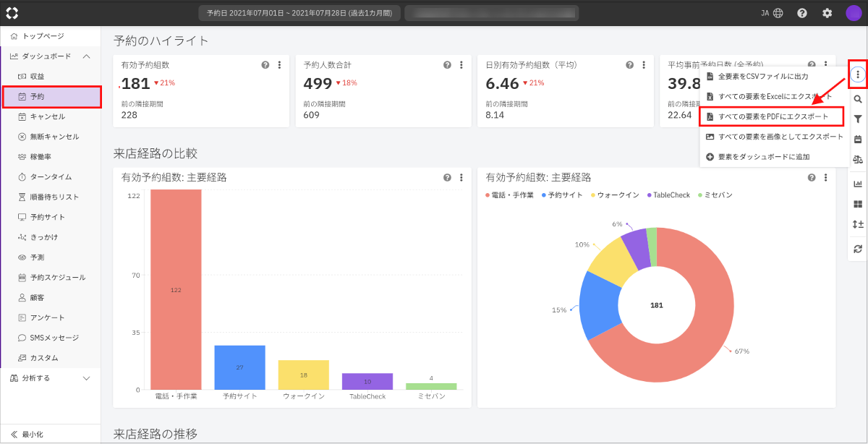Open the 予約日 date range selector
This screenshot has height=444, width=868.
299,13
